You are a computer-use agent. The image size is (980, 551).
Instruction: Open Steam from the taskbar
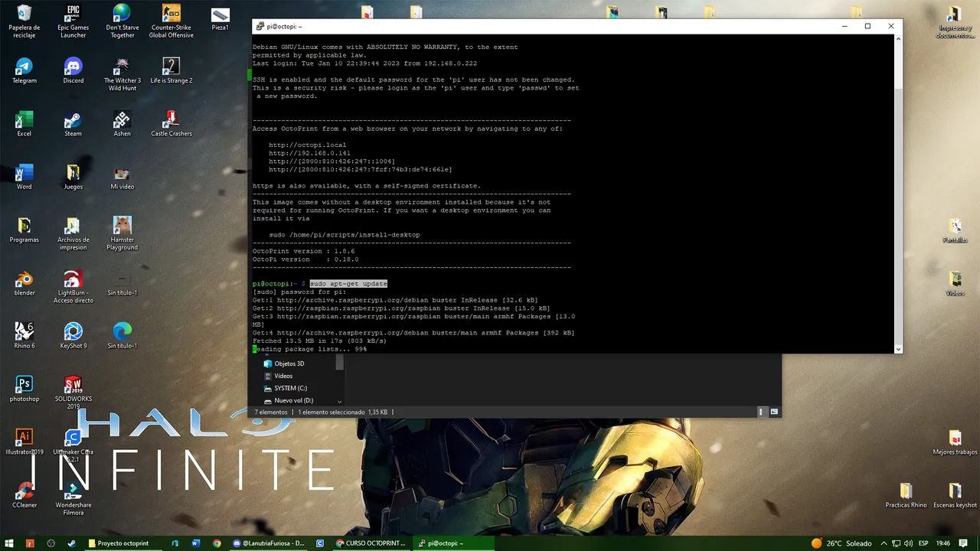72,543
